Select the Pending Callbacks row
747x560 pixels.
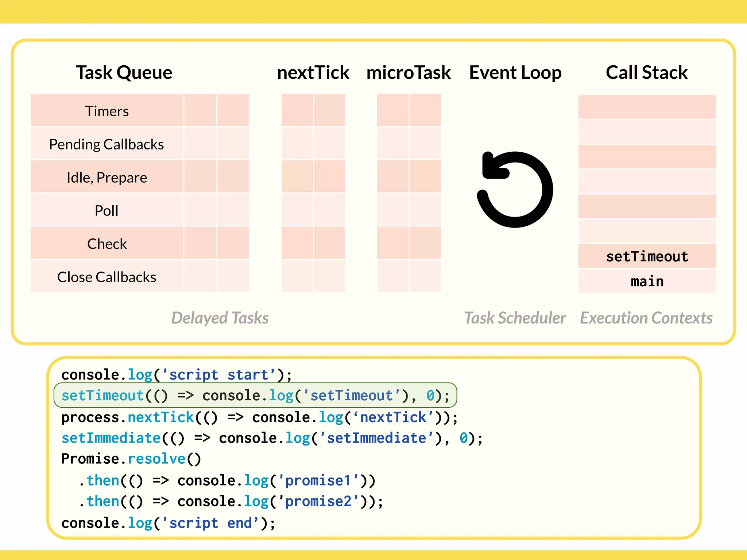coord(107,144)
